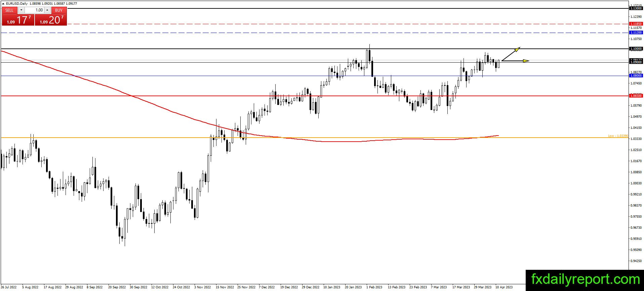The image size is (644, 291).
Task: Click the 1.10750 price scale value
Action: click(x=636, y=39)
